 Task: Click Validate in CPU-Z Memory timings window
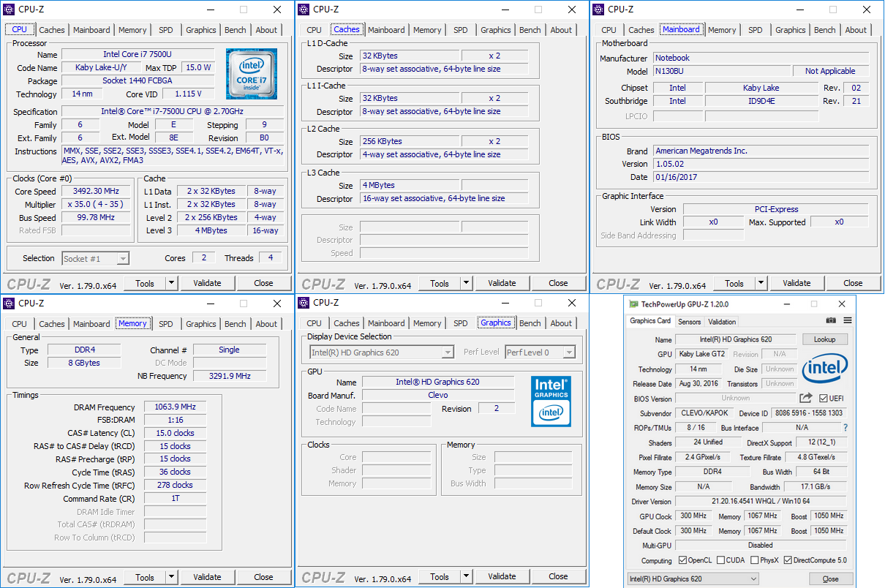coord(207,577)
